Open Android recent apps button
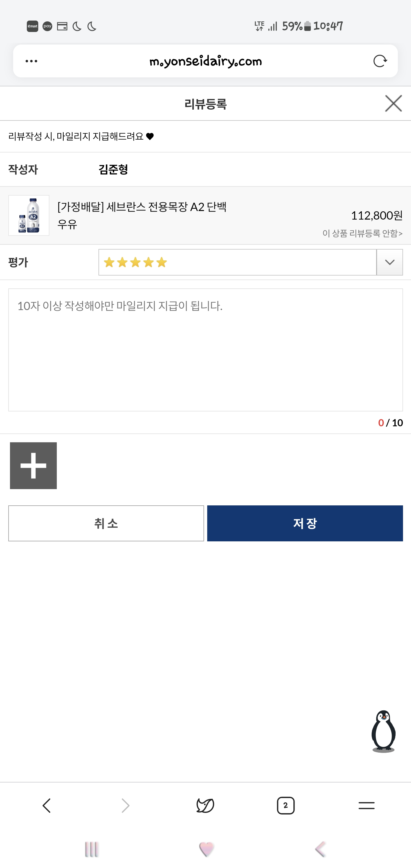 (x=91, y=849)
